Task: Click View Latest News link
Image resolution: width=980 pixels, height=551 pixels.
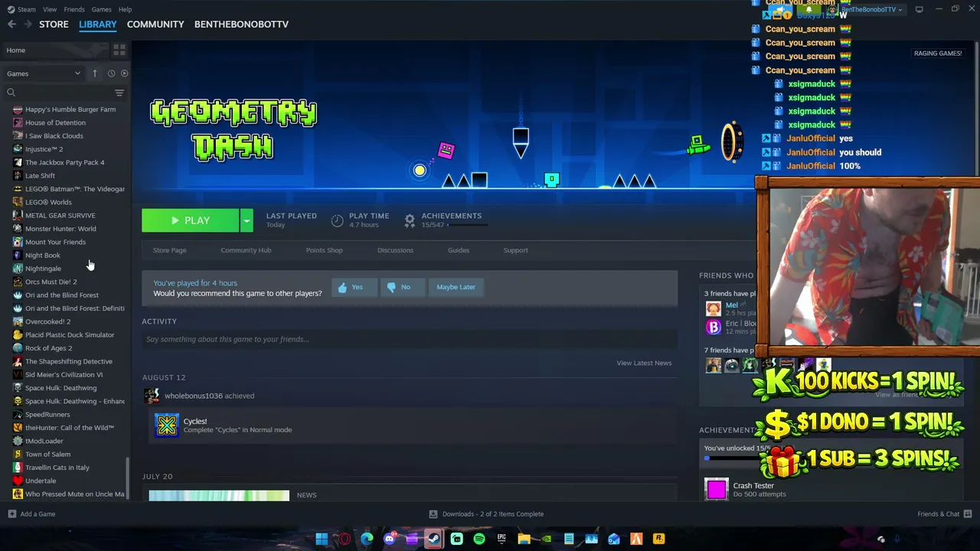Action: [644, 363]
